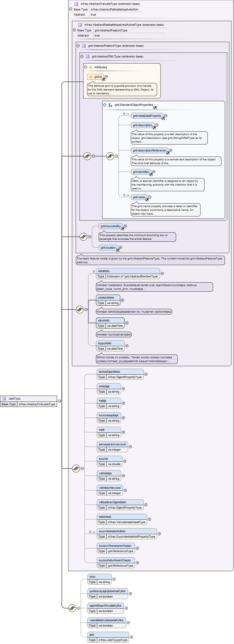The height and width of the screenshot is (644, 234).
Task: Expand tarkkaSijaintitieto element
Action: click(x=146, y=374)
